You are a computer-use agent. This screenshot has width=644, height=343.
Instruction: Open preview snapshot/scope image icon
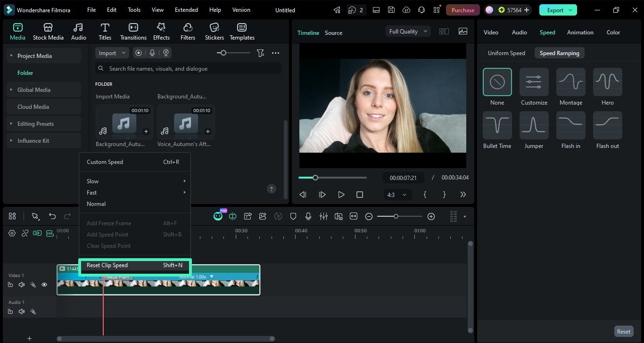463,31
